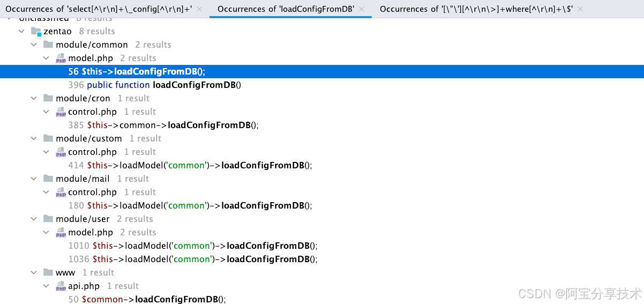Click the www folder icon
The image size is (644, 304).
48,272
